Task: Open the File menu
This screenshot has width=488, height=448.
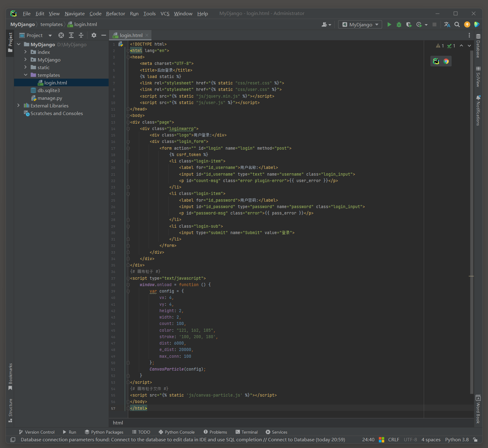Action: [27, 13]
